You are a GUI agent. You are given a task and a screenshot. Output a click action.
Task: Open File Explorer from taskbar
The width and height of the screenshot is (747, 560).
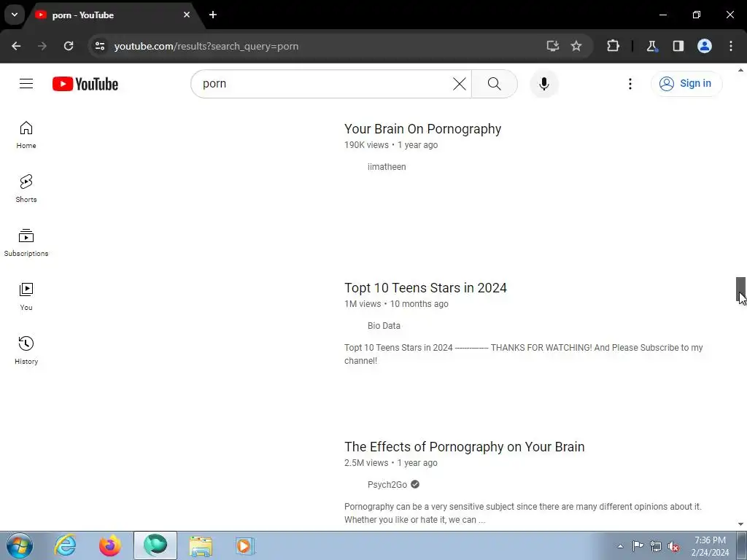[201, 545]
